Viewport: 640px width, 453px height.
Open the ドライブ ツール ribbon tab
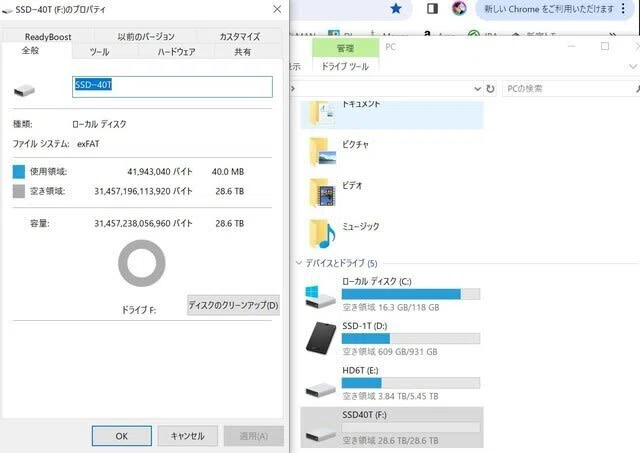coord(345,66)
